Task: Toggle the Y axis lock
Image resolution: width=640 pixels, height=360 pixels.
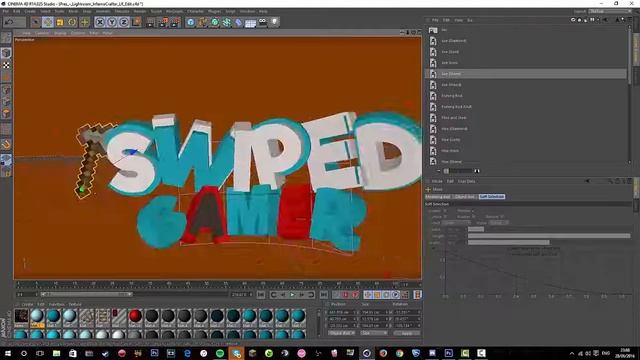Action: tap(112, 22)
